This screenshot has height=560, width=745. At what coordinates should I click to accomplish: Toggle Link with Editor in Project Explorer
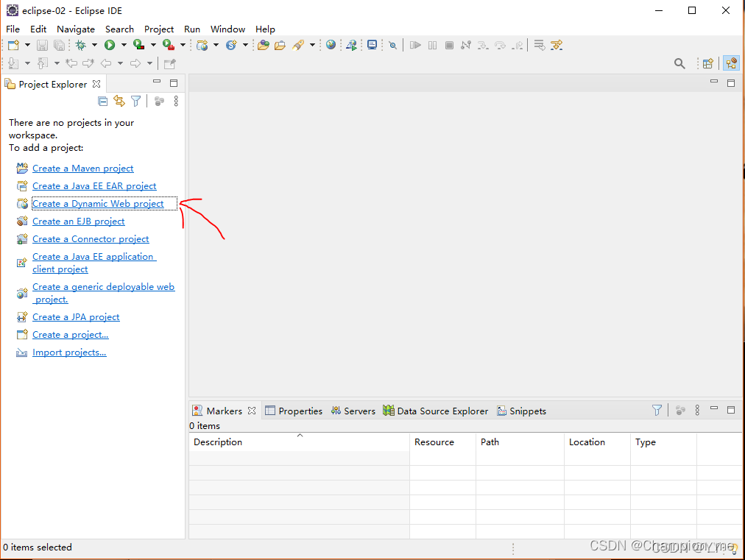(119, 101)
